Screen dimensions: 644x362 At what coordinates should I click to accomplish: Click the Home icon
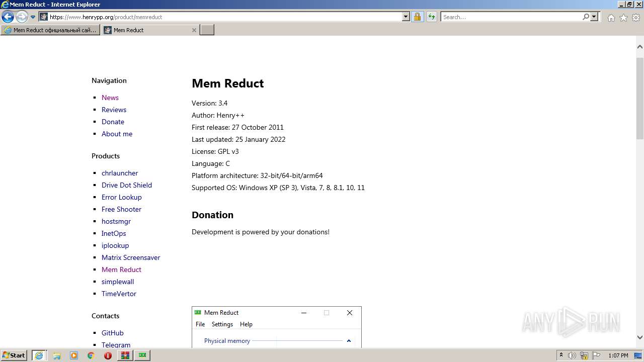[x=611, y=18]
